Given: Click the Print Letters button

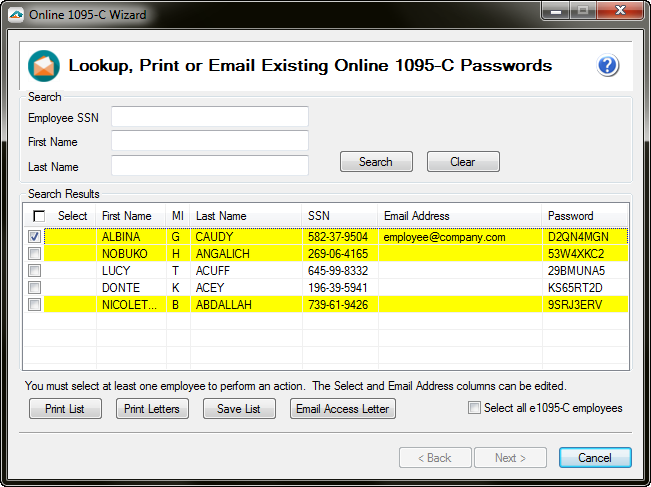Looking at the screenshot, I should 151,409.
